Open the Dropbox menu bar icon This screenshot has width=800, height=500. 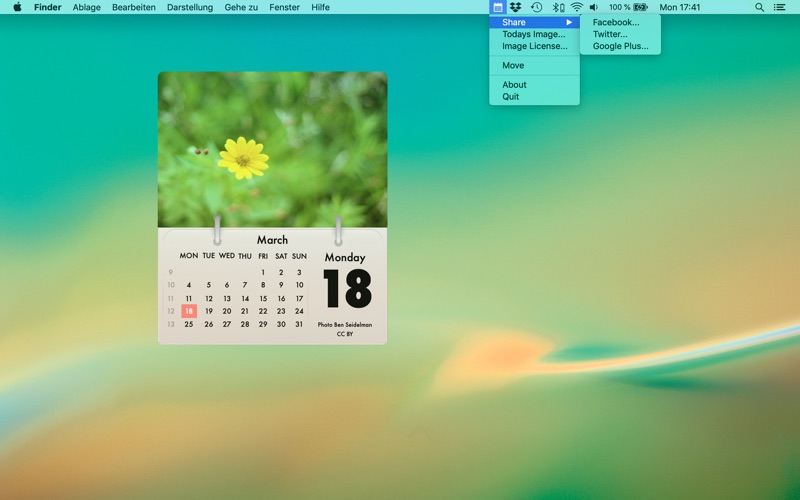coord(515,7)
